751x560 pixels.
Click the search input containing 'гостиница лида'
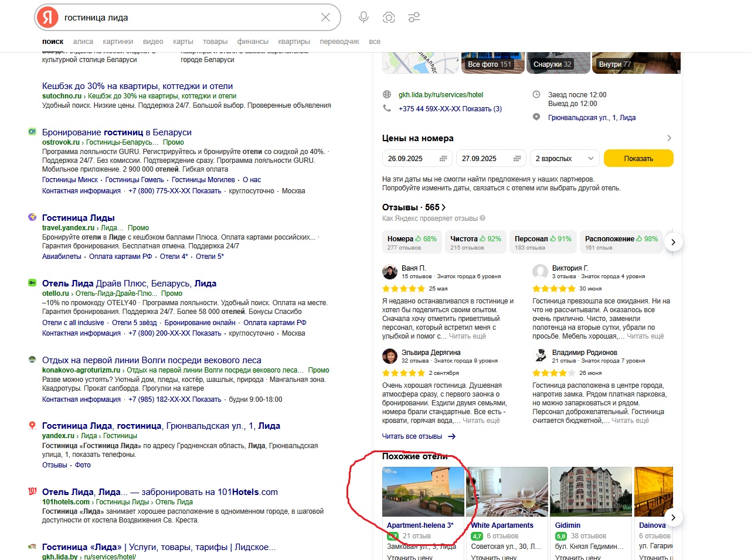(188, 18)
